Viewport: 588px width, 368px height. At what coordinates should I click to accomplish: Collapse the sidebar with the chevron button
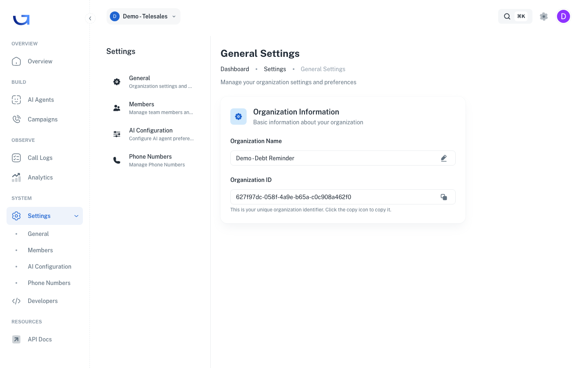(90, 18)
